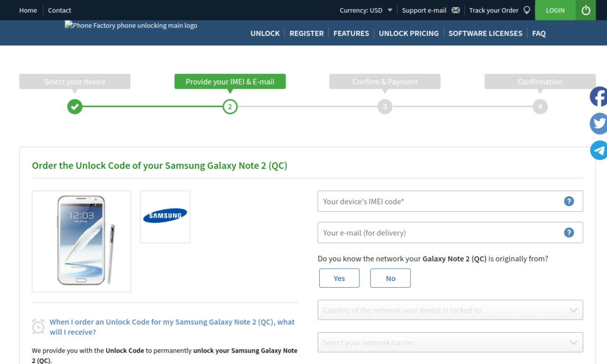Click the completed step 1 checkmark circle
Screen dimensions: 607x364
(74, 107)
